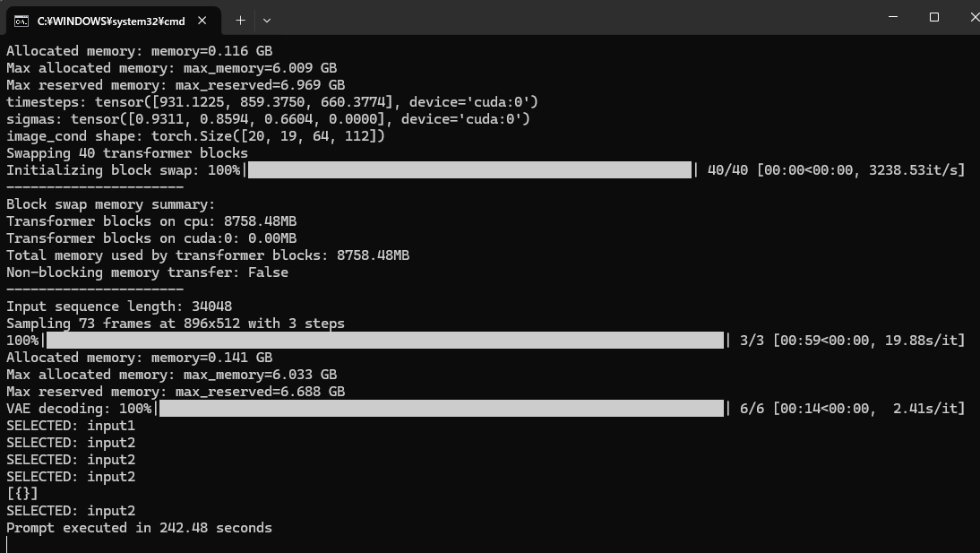Click the cmd icon on the tab
Viewport: 980px width, 553px height.
(x=21, y=20)
